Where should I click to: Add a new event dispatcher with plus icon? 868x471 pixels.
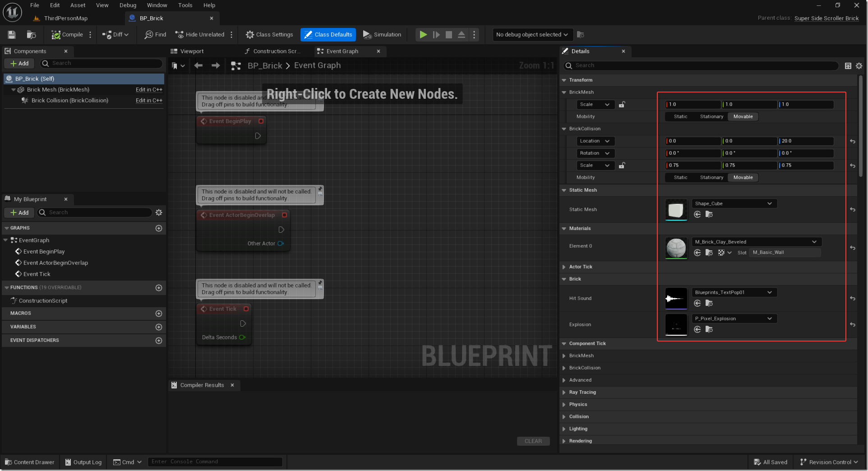coord(159,341)
